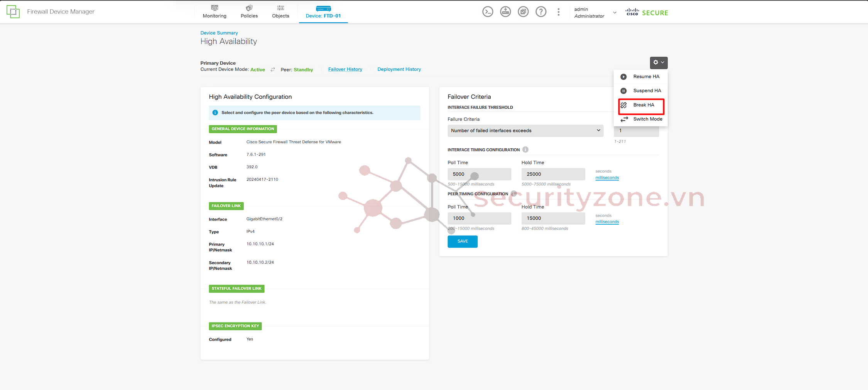Image resolution: width=868 pixels, height=390 pixels.
Task: Open the CLI console icon
Action: click(x=488, y=12)
